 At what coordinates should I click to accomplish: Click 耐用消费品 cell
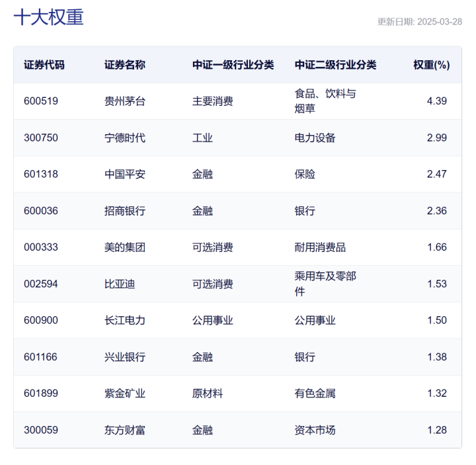point(320,247)
